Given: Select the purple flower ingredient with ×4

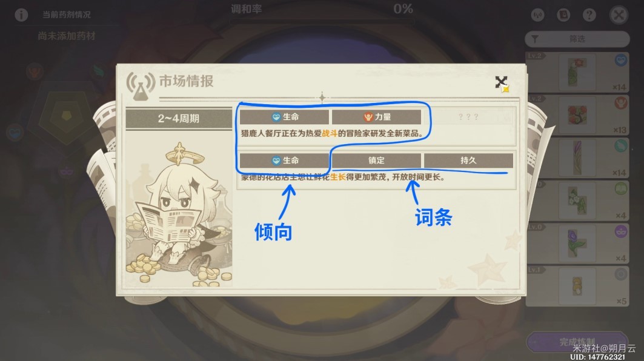Looking at the screenshot, I should 577,243.
